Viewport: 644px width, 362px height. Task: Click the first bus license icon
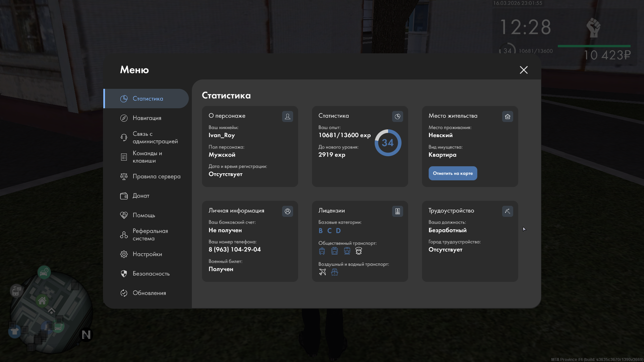pos(322,251)
